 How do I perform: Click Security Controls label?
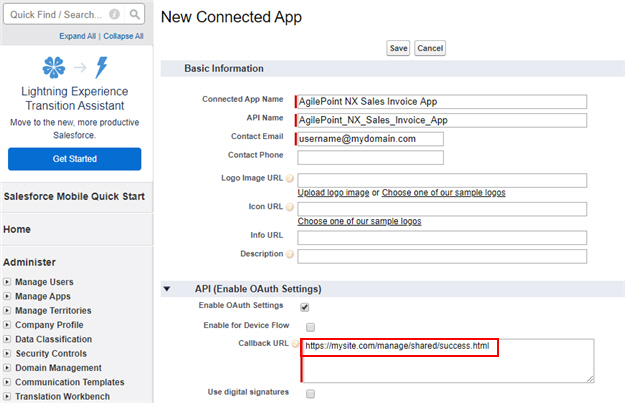click(51, 354)
